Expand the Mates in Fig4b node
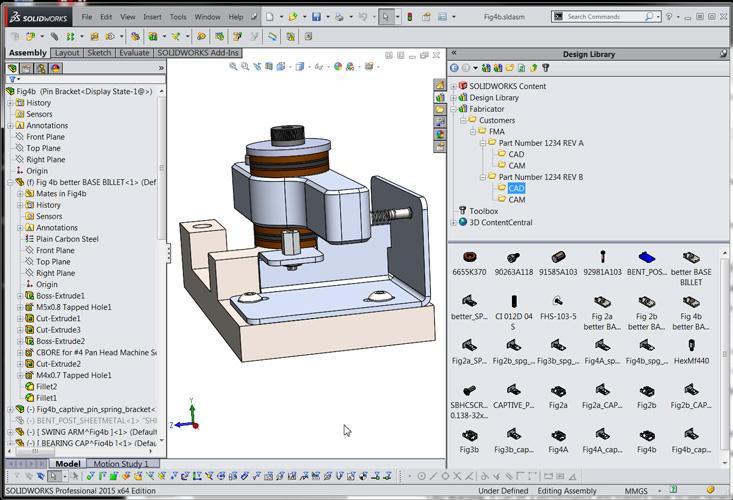 point(20,193)
